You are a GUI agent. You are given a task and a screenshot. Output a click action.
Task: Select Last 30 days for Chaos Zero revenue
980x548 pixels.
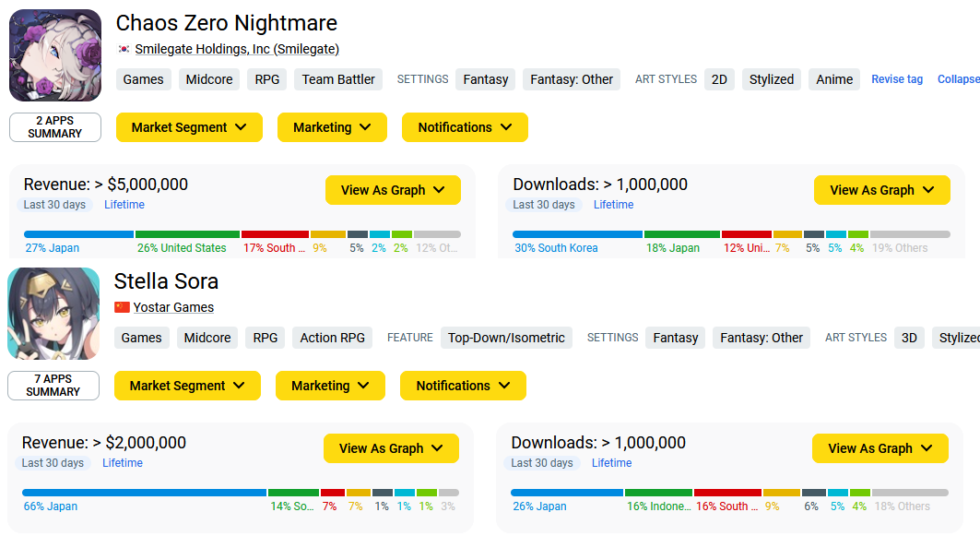click(54, 205)
